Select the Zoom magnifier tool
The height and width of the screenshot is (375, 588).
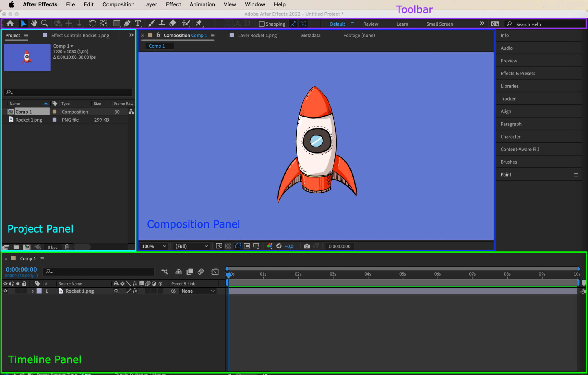point(44,24)
